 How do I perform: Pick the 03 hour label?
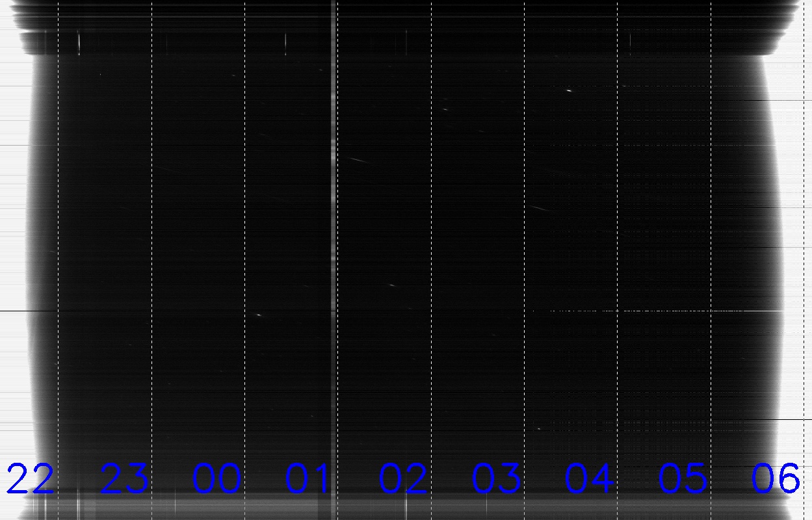pos(496,478)
